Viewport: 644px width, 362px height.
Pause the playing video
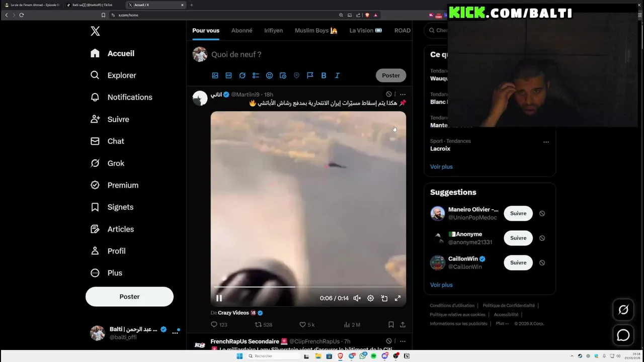click(x=219, y=298)
